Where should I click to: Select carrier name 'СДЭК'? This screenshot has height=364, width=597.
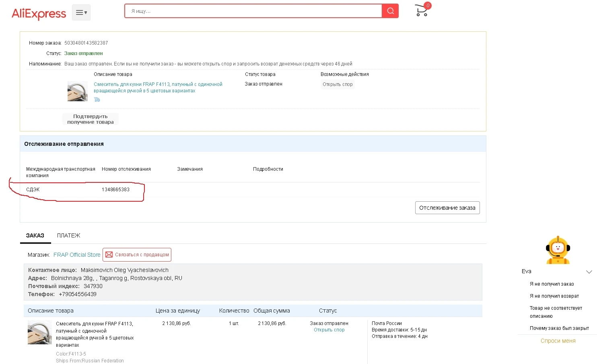pyautogui.click(x=33, y=190)
